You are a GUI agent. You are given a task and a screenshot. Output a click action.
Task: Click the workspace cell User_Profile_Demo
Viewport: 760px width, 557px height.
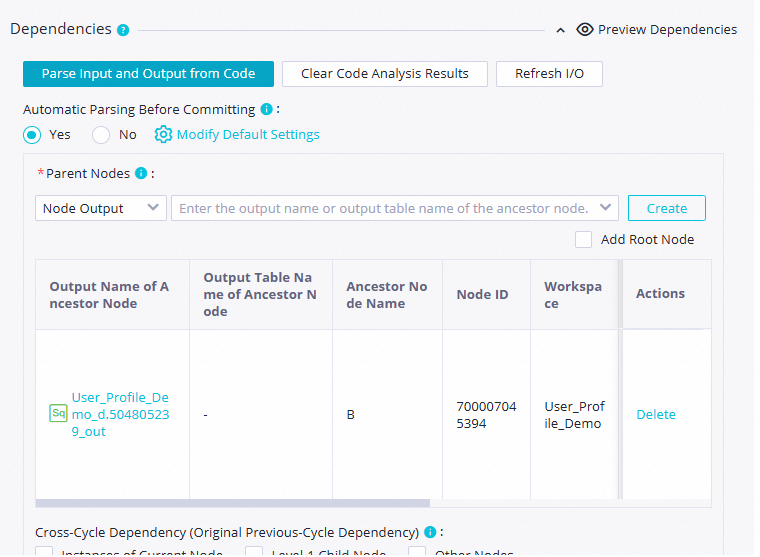coord(574,415)
